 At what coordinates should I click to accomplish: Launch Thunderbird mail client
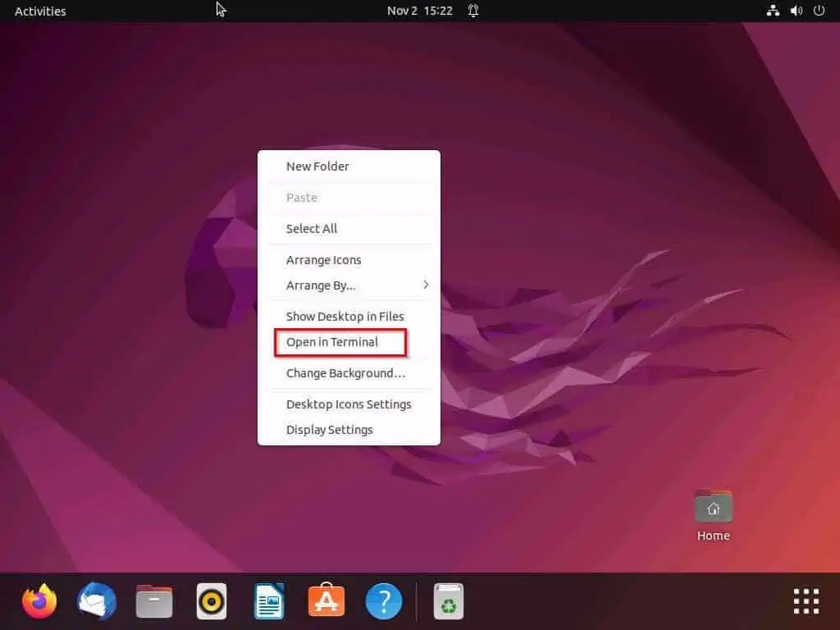[x=96, y=600]
